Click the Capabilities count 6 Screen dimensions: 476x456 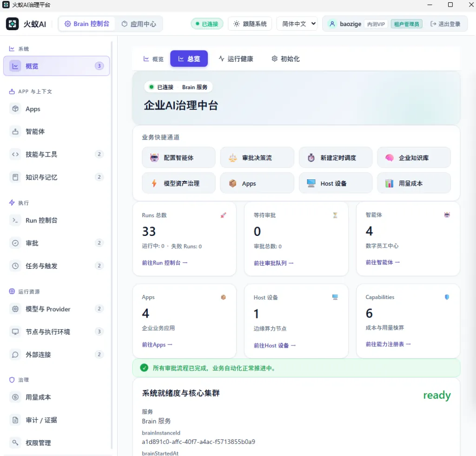(x=369, y=313)
